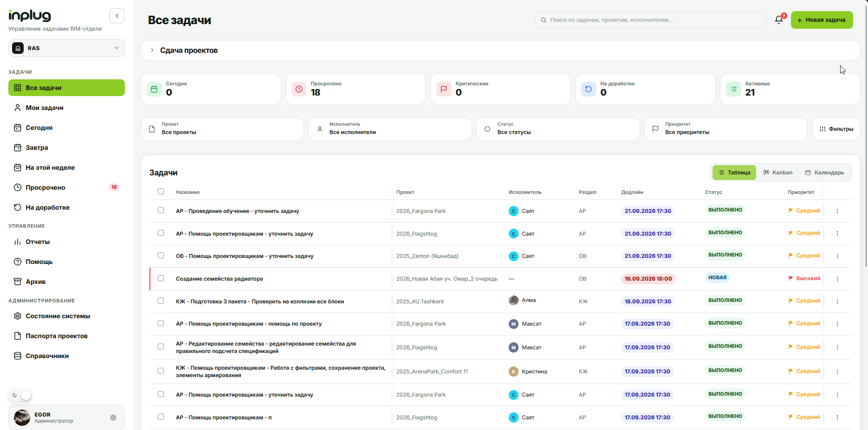Open the Статус filter dropdown
Screen dimensions: 868x430
point(558,129)
